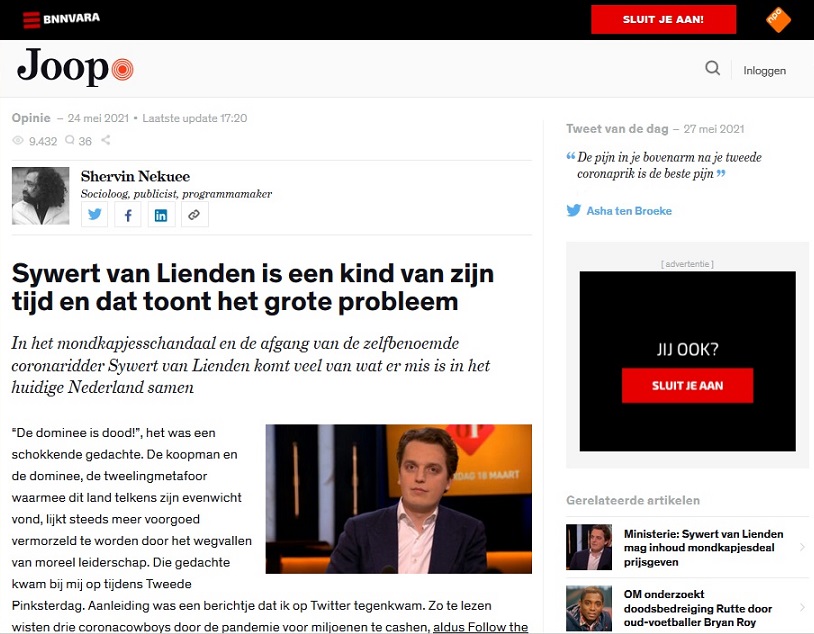Open the comments bubble showing 36

coord(78,141)
